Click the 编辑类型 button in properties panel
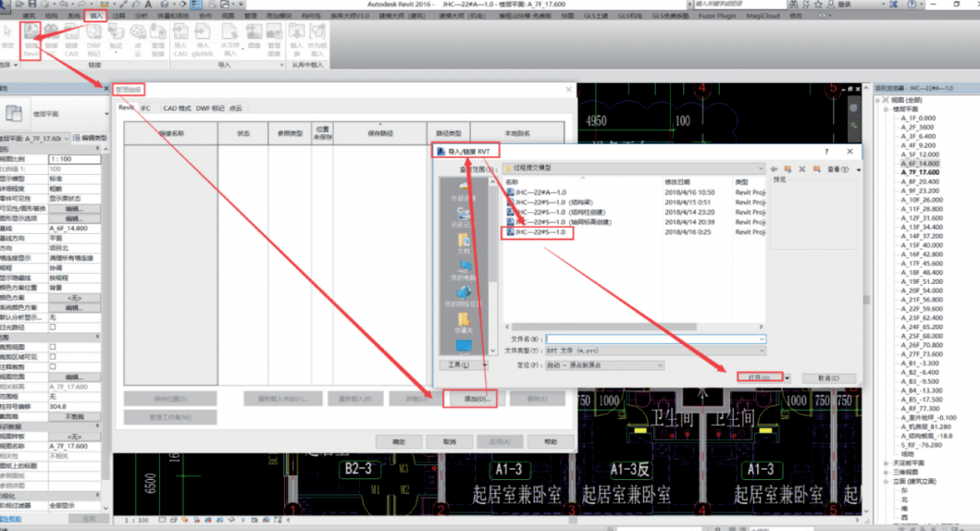This screenshot has width=980, height=531. (90, 138)
